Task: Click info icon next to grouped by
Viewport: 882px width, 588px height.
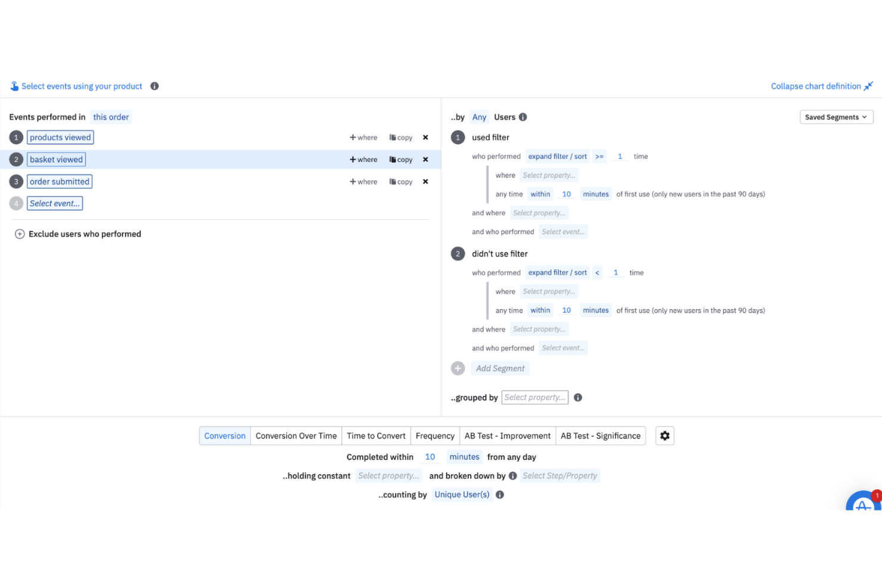Action: (x=577, y=397)
